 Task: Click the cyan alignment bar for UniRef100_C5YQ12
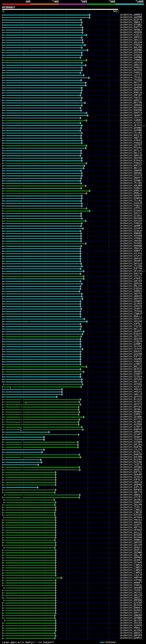[46, 77]
